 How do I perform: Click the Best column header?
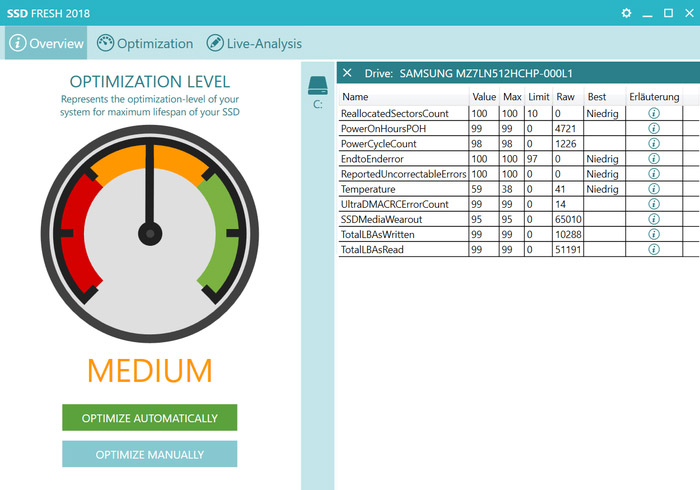[x=604, y=96]
